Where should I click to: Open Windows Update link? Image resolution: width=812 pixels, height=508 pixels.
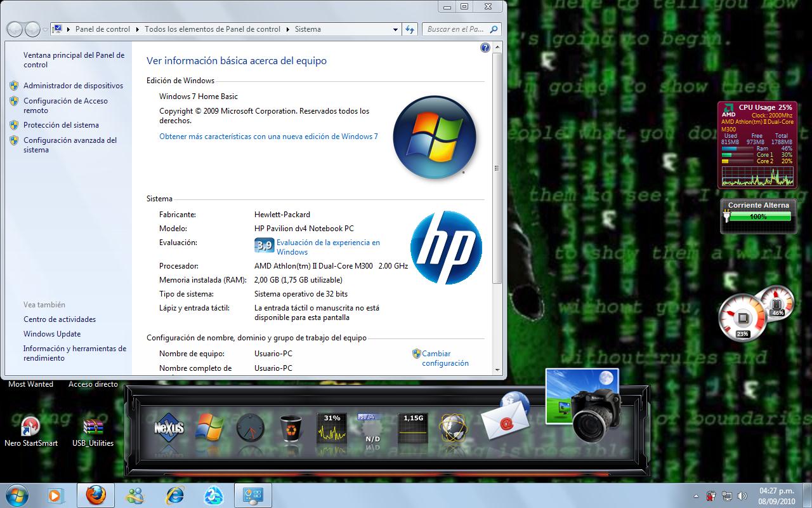(52, 334)
